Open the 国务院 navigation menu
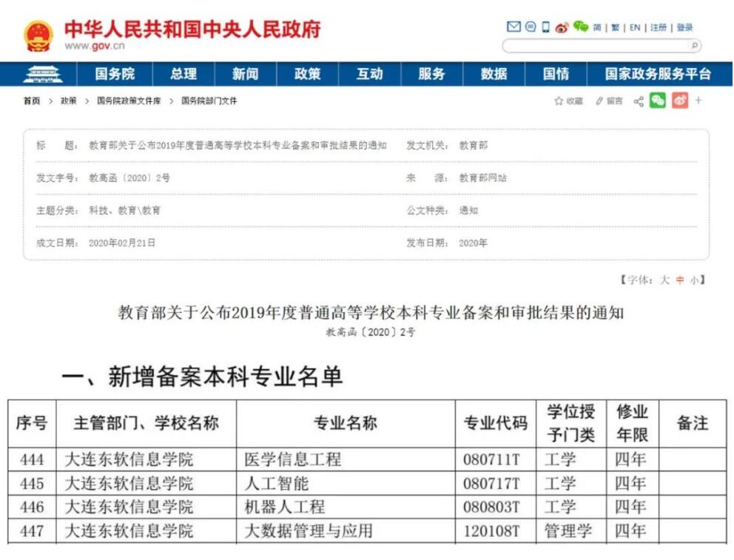The image size is (734, 560). click(115, 74)
